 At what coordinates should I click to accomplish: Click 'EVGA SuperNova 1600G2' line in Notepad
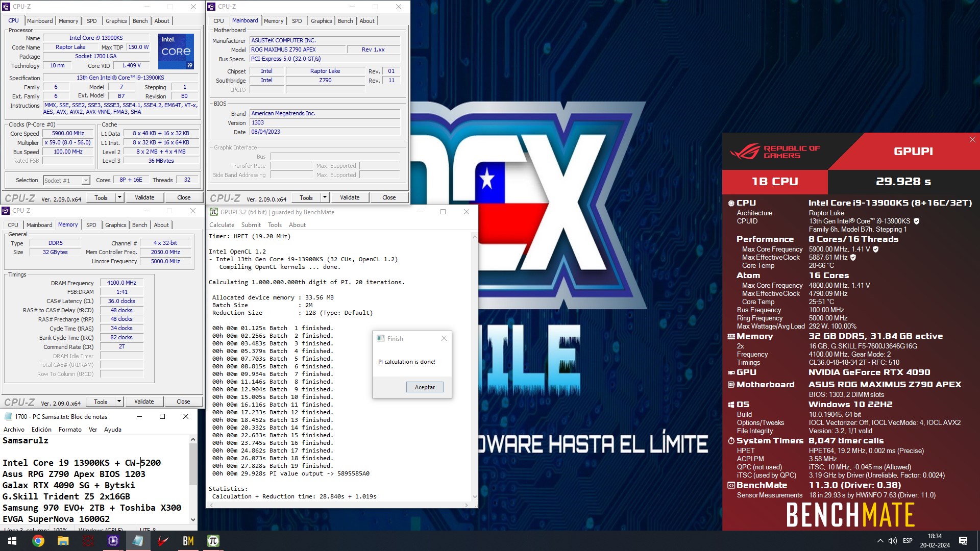coord(56,519)
